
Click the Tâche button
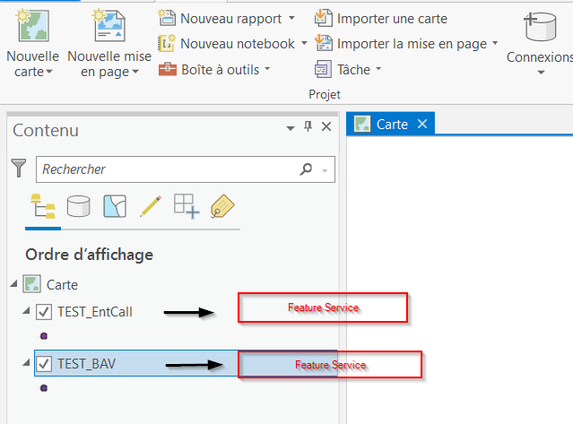348,69
